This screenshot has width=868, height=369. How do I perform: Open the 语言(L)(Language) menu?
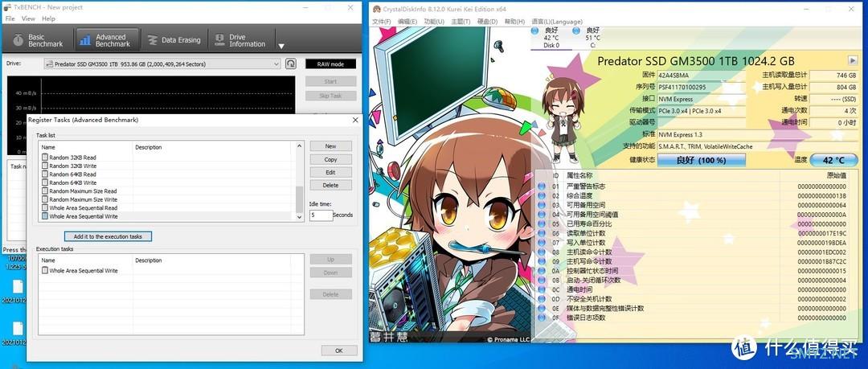557,22
